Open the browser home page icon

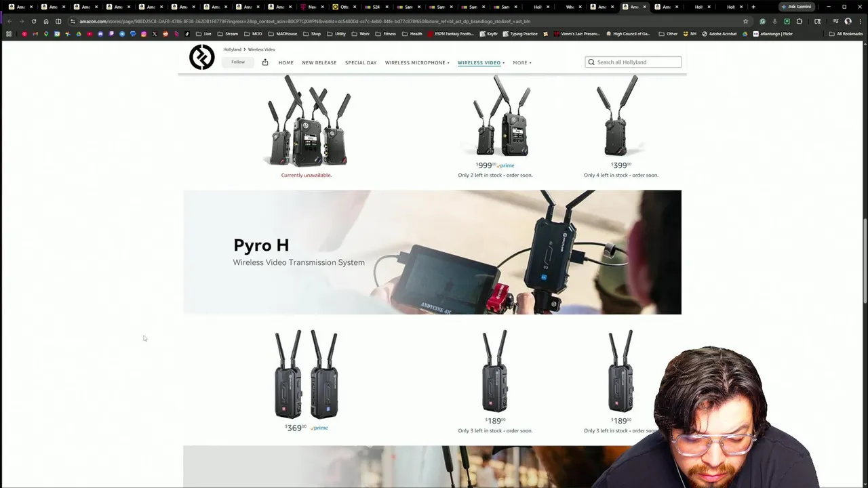click(46, 21)
